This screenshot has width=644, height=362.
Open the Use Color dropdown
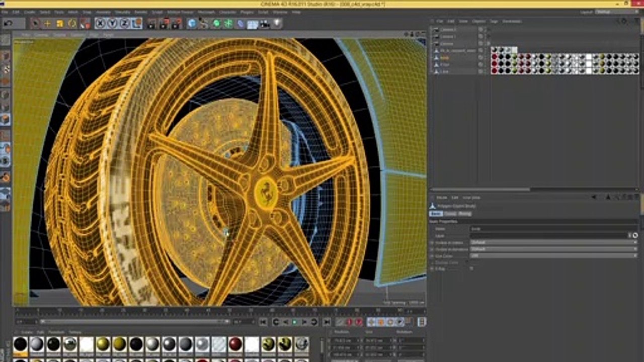click(x=553, y=255)
